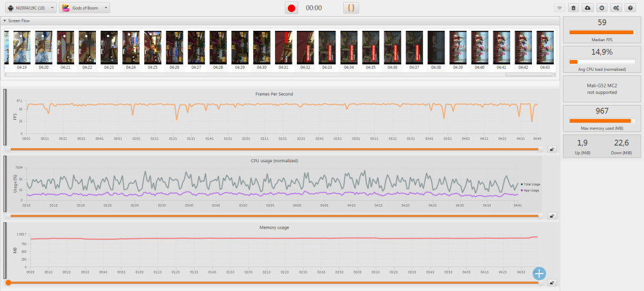Screen dimensions: 644x291
Task: Click the Wi-Fi connection icon
Action: [560, 8]
